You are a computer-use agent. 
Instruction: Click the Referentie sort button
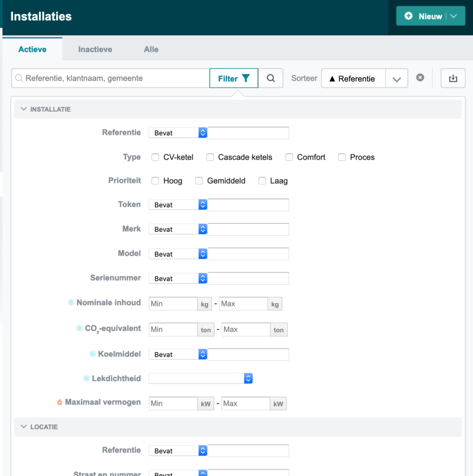pos(353,78)
